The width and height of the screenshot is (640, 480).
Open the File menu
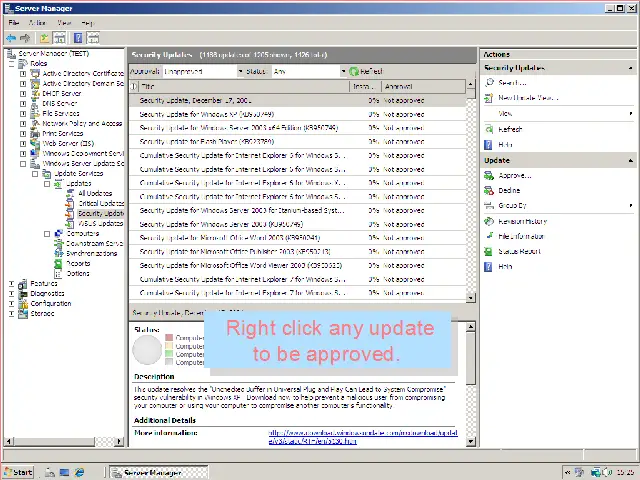click(14, 23)
